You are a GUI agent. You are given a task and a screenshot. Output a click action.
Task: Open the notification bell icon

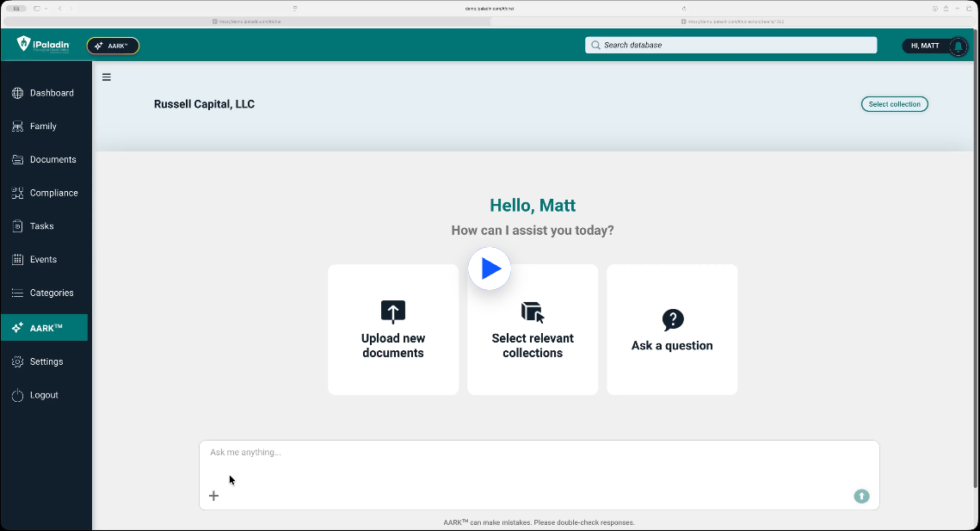pos(958,46)
